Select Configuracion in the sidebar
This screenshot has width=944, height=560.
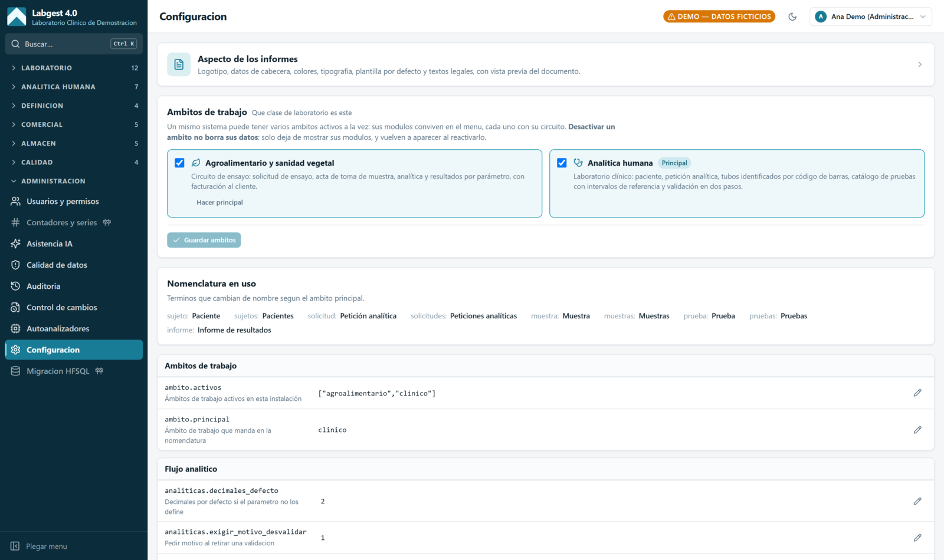(74, 350)
